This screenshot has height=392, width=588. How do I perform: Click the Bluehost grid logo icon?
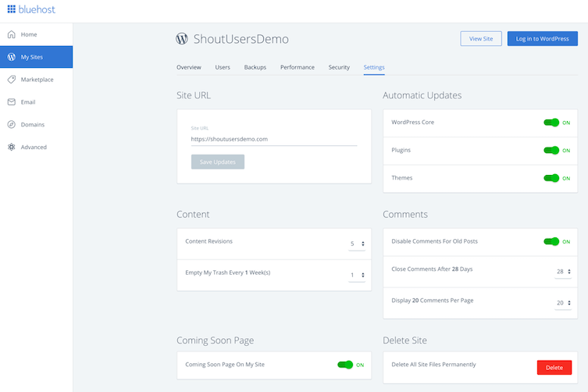(x=11, y=10)
